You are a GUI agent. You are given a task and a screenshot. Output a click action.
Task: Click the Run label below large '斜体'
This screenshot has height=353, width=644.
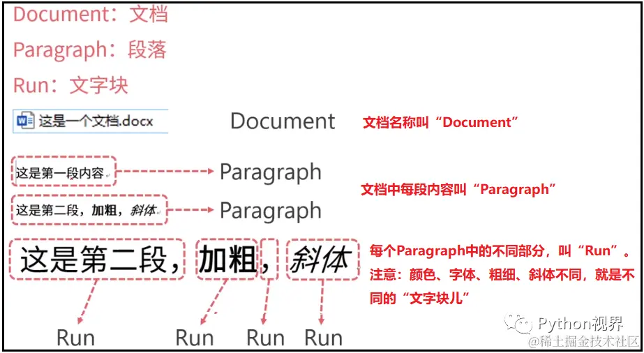324,338
